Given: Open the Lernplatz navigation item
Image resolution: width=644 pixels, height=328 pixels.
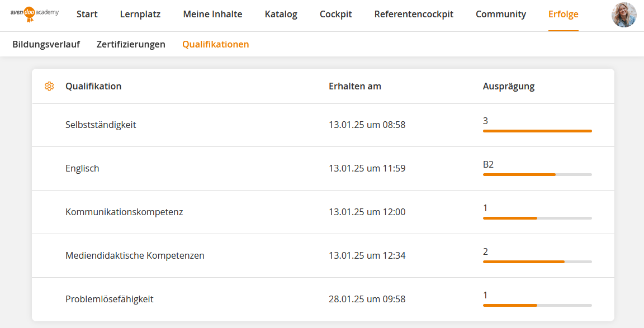Looking at the screenshot, I should tap(140, 15).
